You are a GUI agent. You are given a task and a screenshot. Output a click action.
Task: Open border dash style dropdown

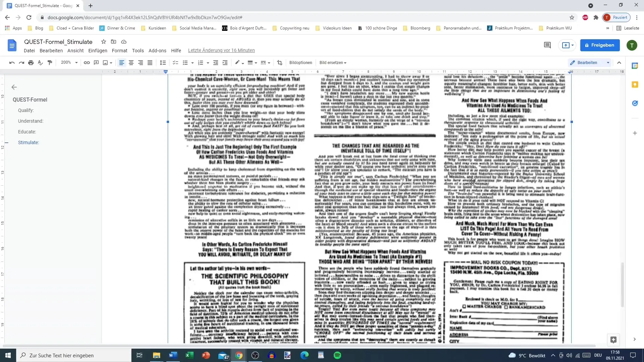click(x=265, y=63)
